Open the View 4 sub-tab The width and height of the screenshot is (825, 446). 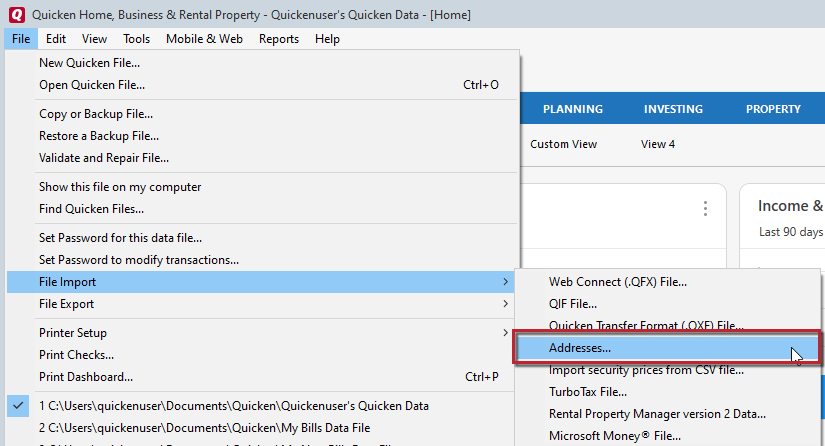(x=658, y=144)
